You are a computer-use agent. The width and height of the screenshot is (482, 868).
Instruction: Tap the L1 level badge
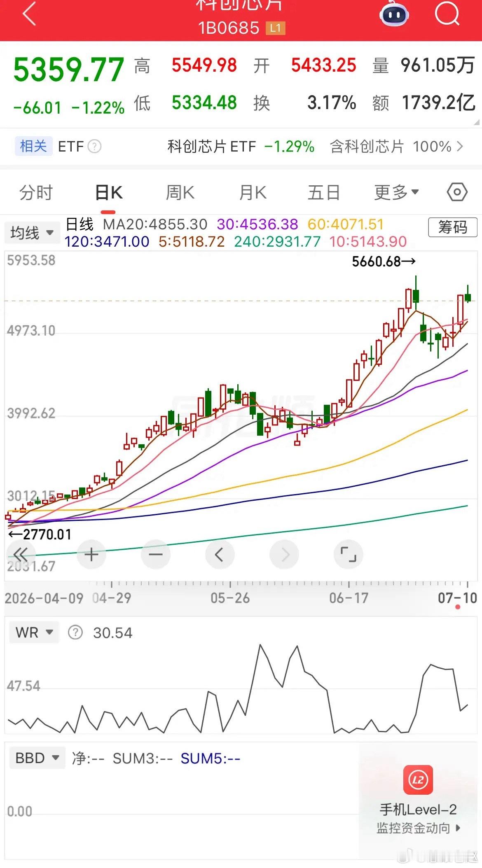click(275, 28)
